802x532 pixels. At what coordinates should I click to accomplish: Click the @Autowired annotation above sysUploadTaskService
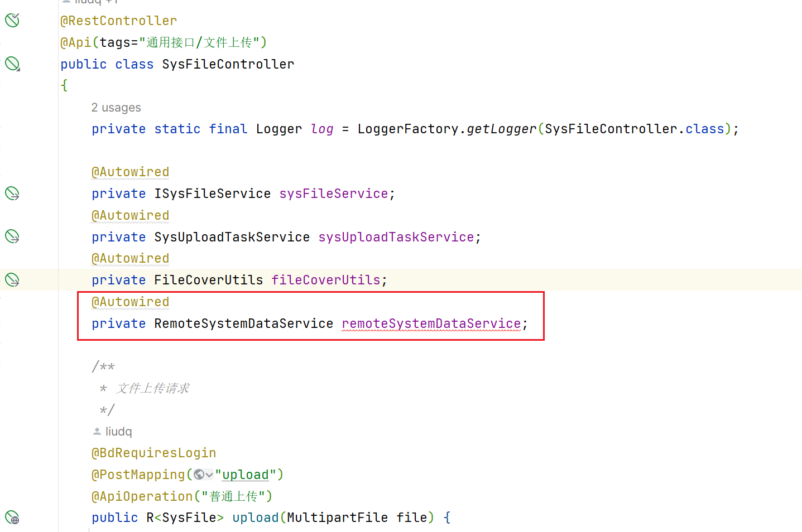click(131, 215)
